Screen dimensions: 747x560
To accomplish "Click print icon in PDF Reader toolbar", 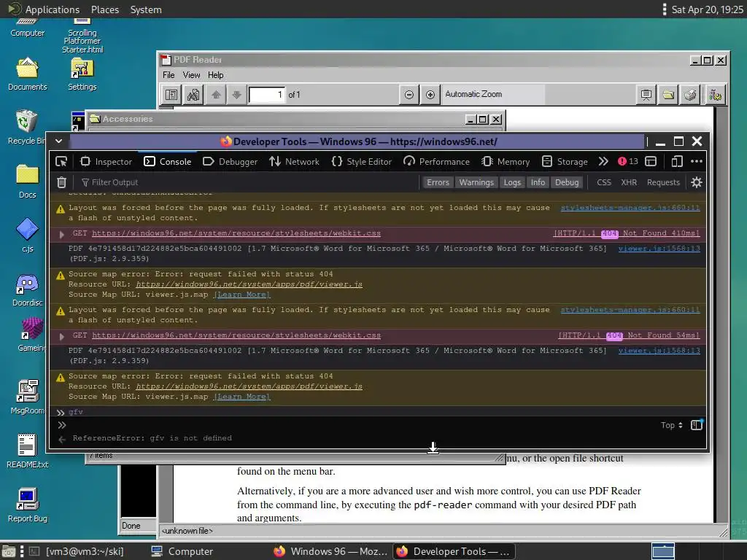I will coord(690,94).
